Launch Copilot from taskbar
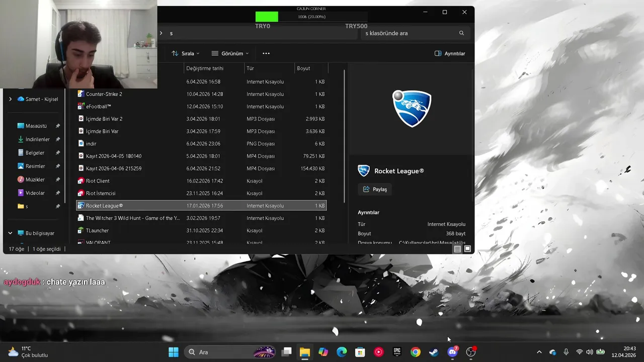 (x=323, y=352)
